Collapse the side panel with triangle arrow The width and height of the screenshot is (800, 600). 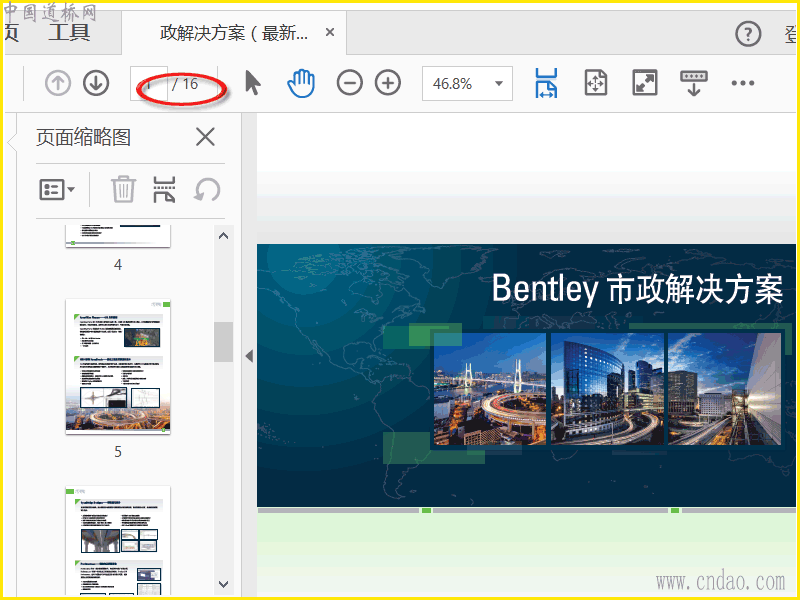pyautogui.click(x=249, y=356)
